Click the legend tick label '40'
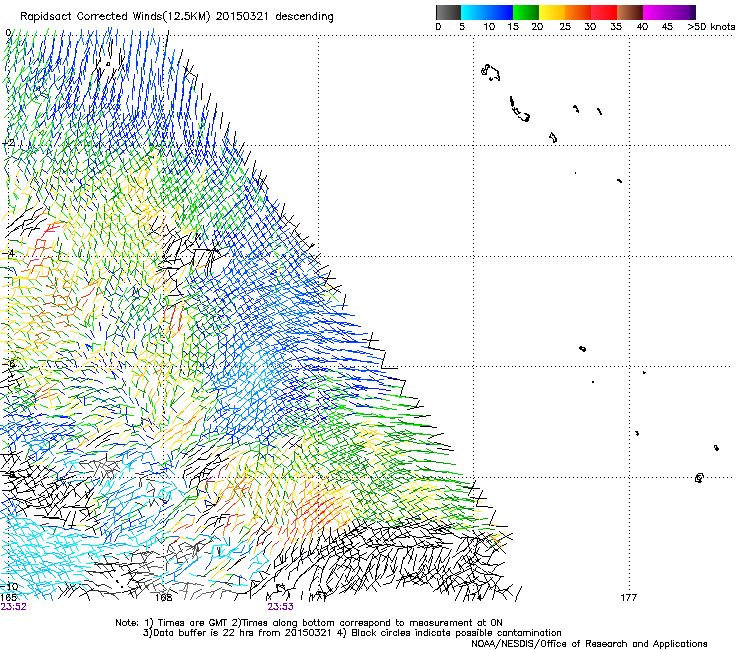This screenshot has height=650, width=740. pyautogui.click(x=642, y=27)
